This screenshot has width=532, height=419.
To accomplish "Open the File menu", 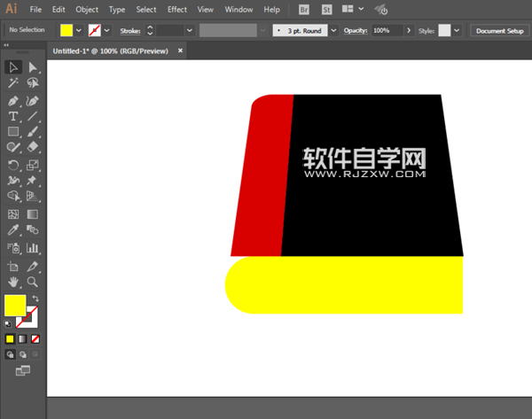I will [35, 10].
